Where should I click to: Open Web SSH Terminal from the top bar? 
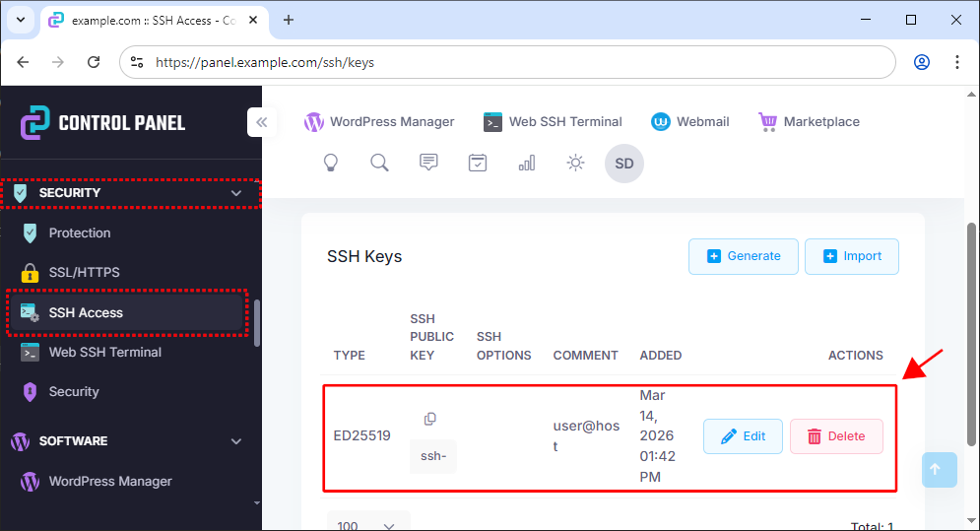(554, 122)
